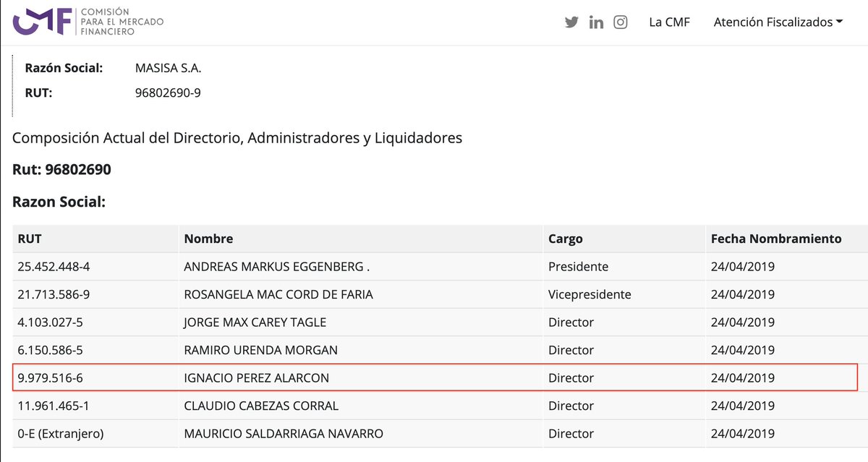Viewport: 868px width, 462px height.
Task: Select RAMIRO URENDA MORGAN name
Action: tap(260, 350)
